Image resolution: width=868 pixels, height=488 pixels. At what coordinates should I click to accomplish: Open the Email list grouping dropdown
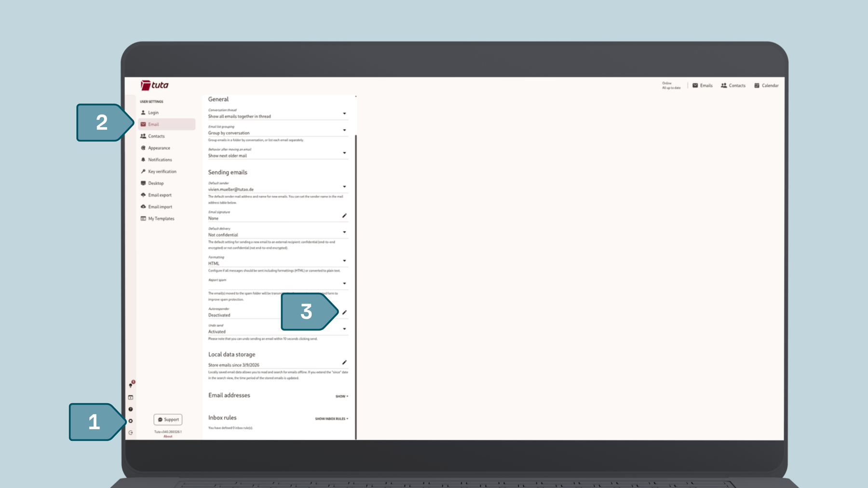point(344,130)
